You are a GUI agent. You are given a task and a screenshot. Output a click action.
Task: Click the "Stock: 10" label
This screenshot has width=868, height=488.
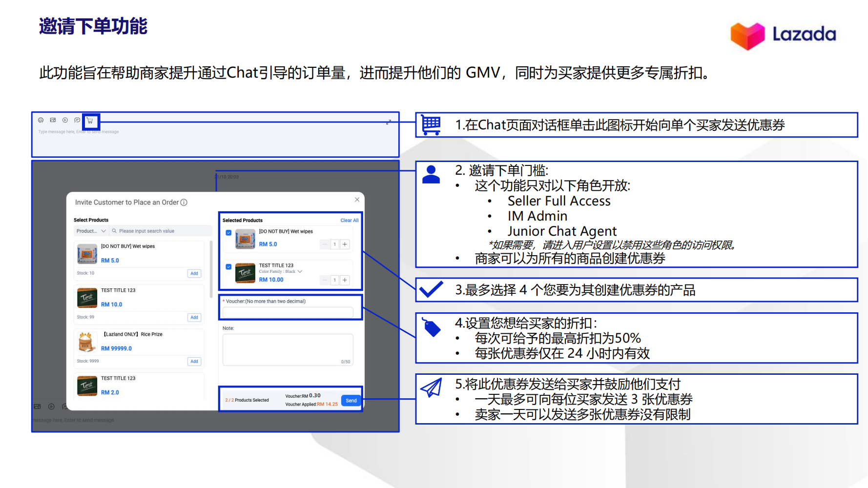(x=85, y=273)
